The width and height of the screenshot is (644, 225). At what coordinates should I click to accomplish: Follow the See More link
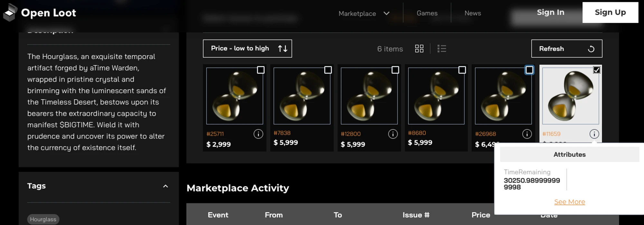click(x=569, y=202)
